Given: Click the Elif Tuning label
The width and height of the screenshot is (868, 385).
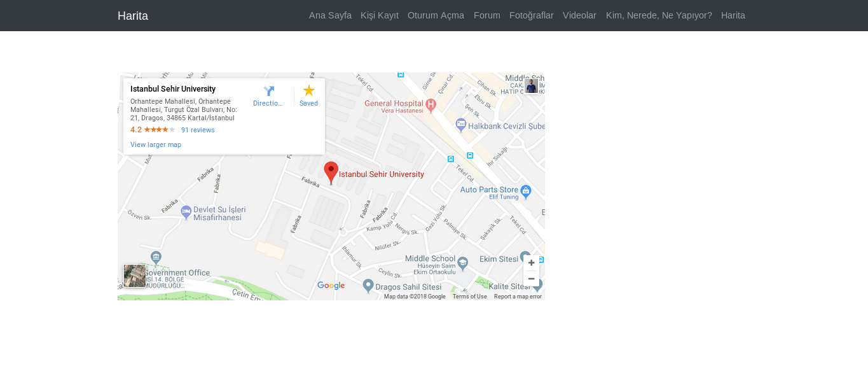Looking at the screenshot, I should (504, 197).
